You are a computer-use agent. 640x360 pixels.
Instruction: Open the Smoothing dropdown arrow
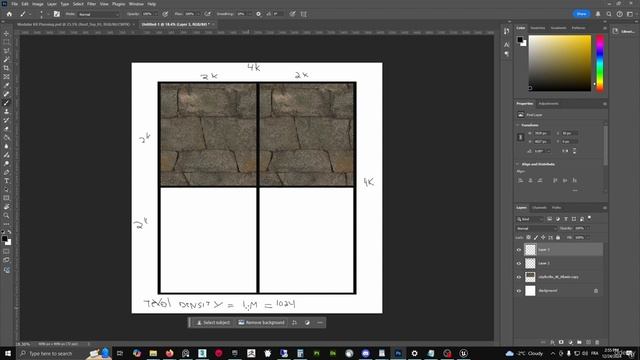click(249, 14)
